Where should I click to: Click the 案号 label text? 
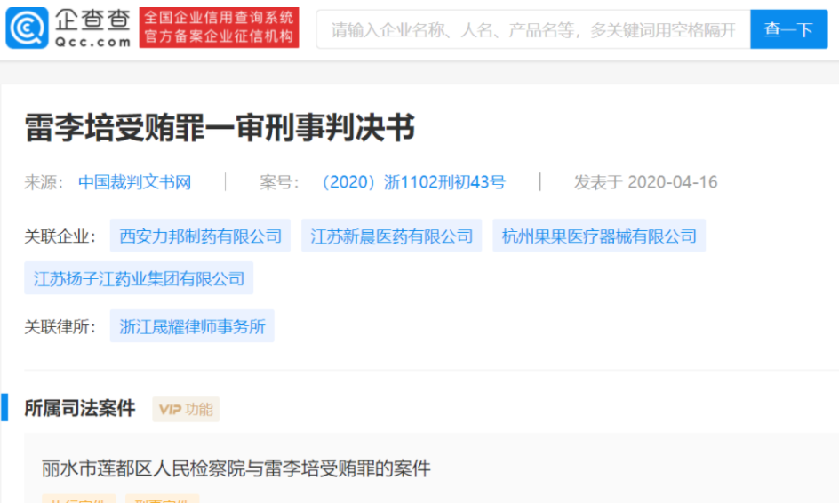coord(279,182)
